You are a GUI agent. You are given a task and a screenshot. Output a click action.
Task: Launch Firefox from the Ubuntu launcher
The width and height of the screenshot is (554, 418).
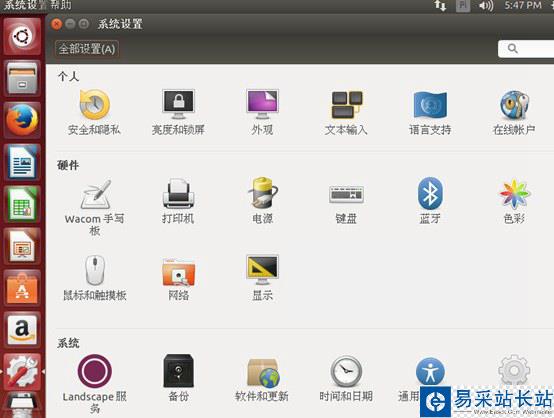22,119
